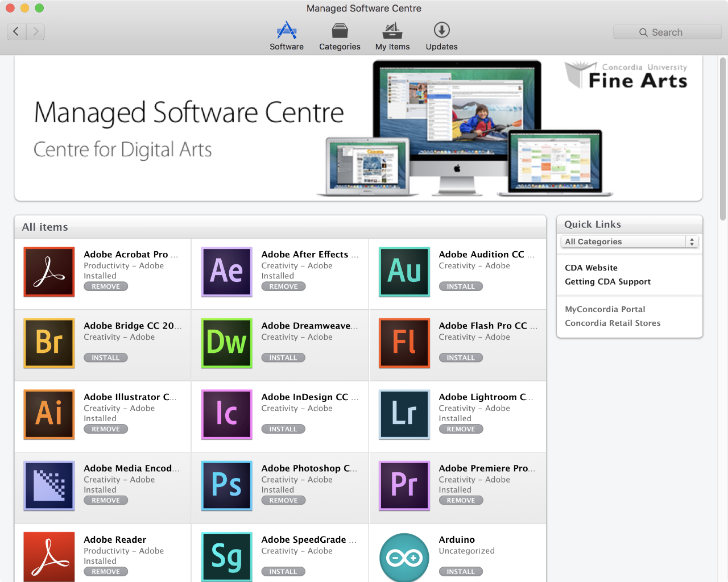
Task: Click the Adobe Audition Au icon
Action: 404,272
